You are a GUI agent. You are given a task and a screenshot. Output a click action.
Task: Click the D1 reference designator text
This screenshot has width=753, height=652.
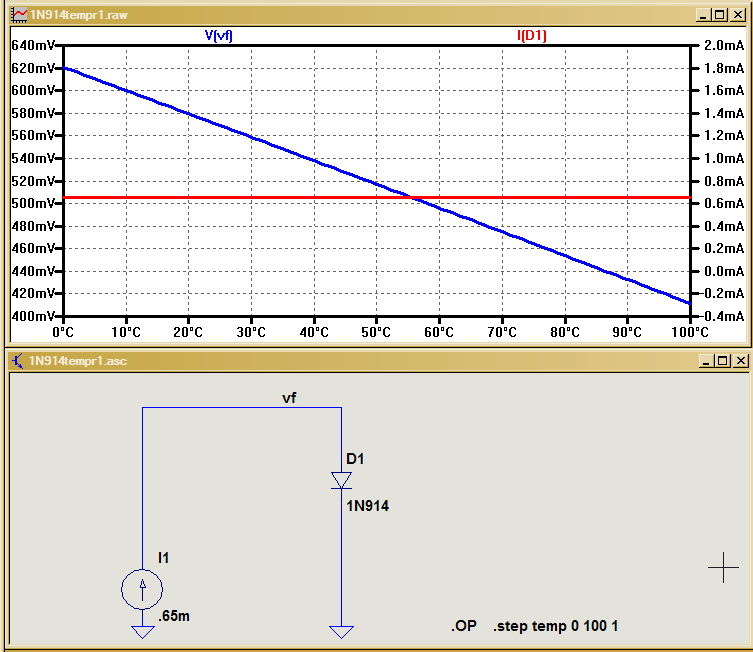click(x=355, y=459)
